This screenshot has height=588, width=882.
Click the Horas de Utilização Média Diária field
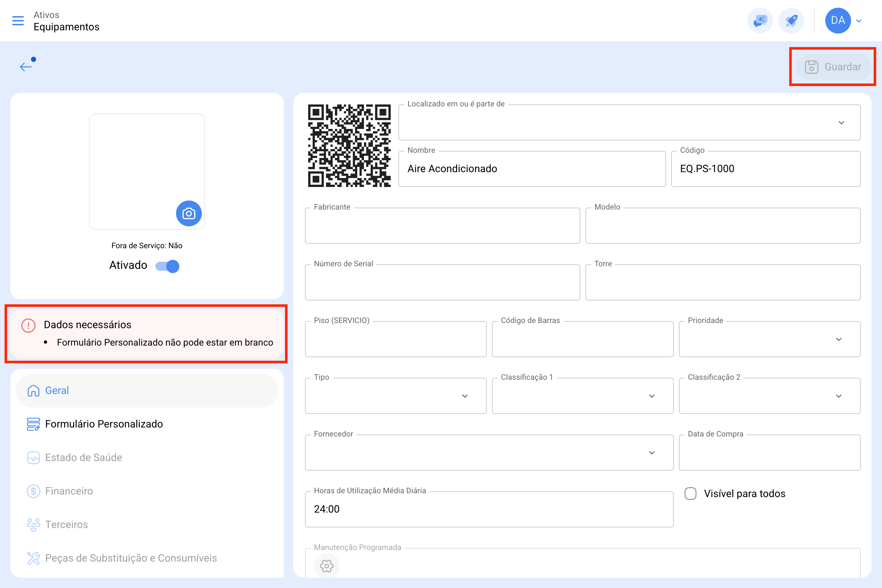click(489, 509)
